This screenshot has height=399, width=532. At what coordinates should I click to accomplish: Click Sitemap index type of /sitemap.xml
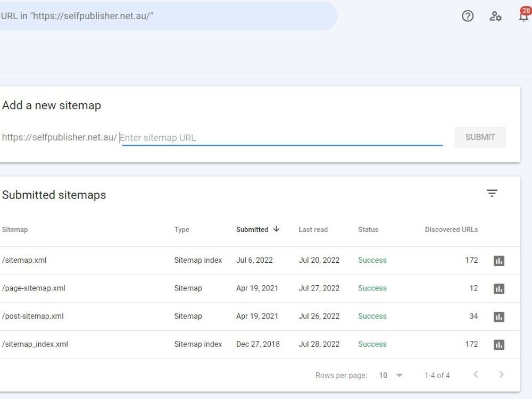[x=198, y=260]
